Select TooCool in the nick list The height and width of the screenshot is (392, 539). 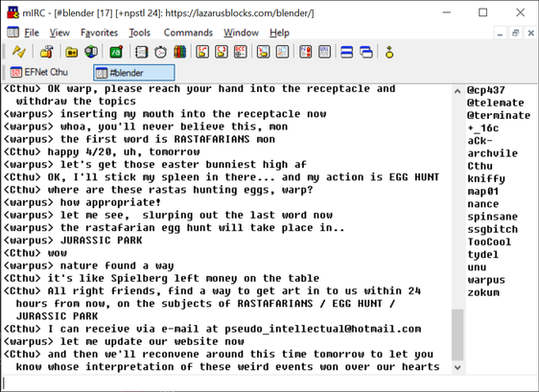489,242
